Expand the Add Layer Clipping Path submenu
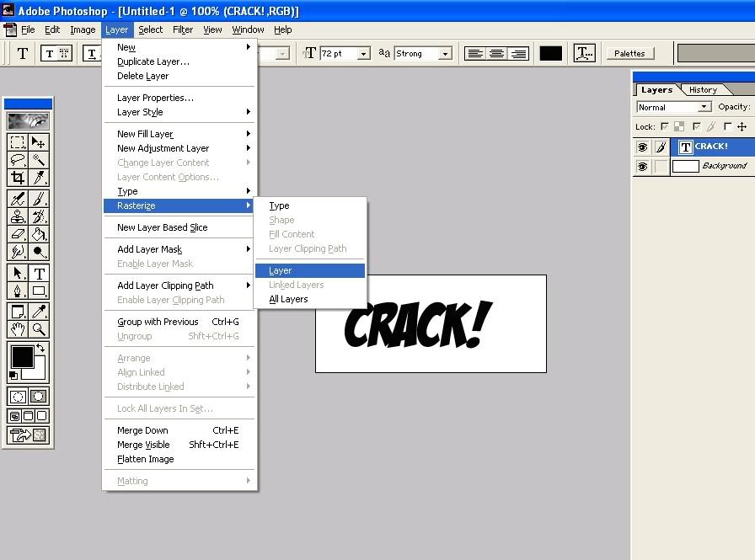Viewport: 755px width, 560px height. pos(179,285)
